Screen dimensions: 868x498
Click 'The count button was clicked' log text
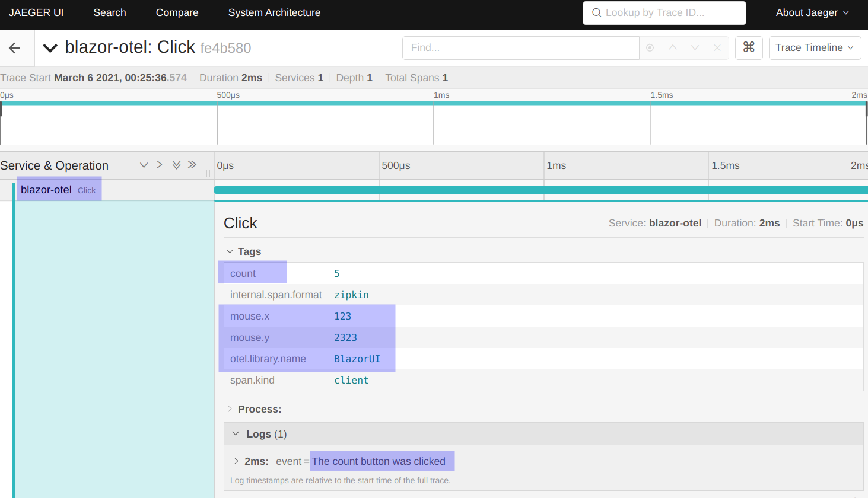pyautogui.click(x=379, y=461)
